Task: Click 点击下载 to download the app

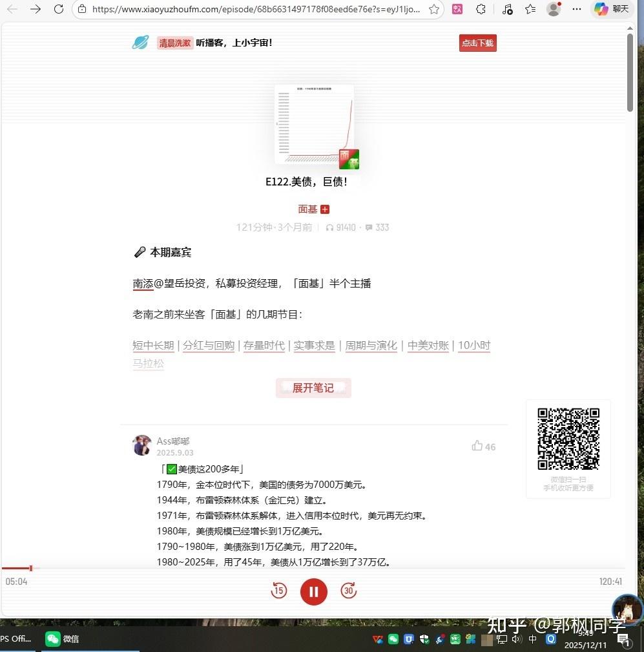Action: [x=477, y=43]
